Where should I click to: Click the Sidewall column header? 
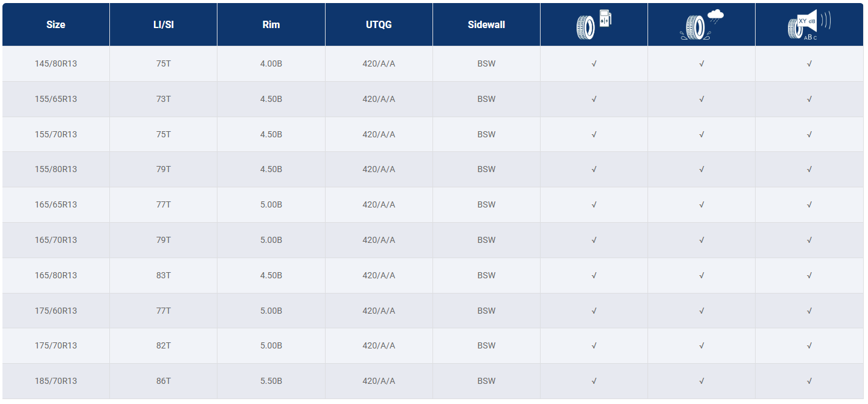pyautogui.click(x=486, y=25)
